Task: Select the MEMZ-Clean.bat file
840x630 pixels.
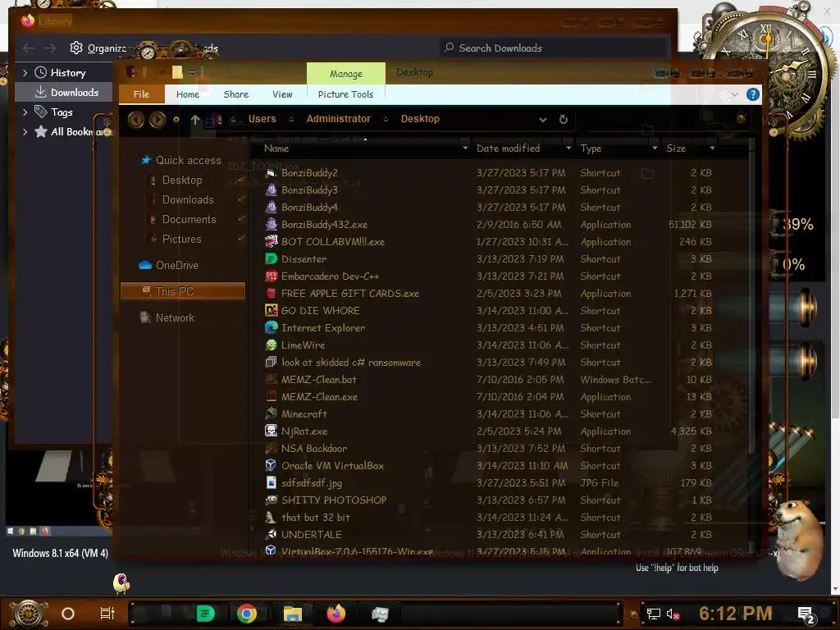Action: 319,380
